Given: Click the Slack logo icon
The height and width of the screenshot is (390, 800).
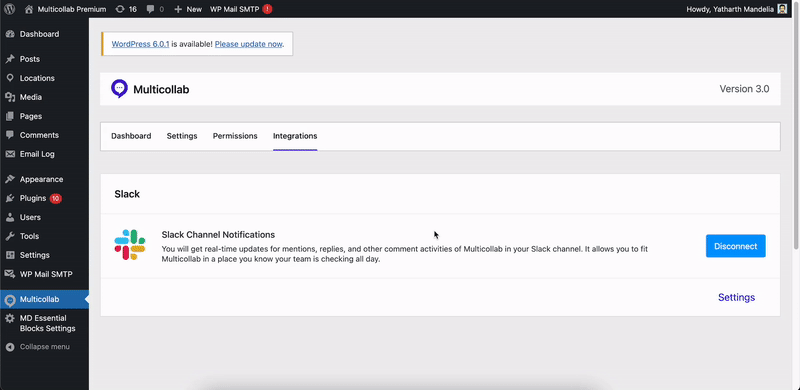Looking at the screenshot, I should [130, 245].
